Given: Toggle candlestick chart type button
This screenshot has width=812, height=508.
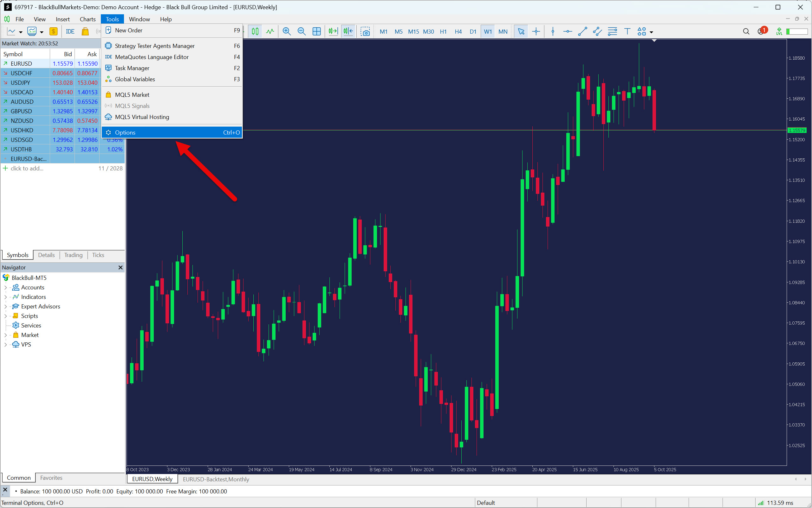Looking at the screenshot, I should [255, 32].
